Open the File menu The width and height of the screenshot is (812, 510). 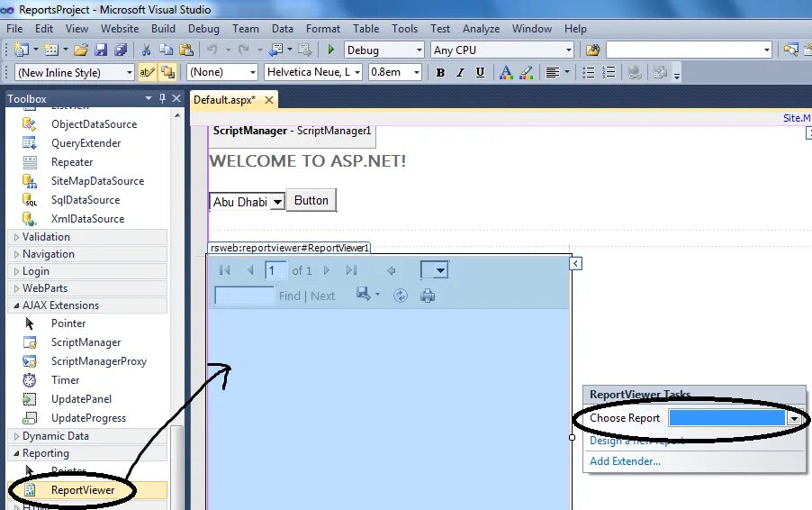pyautogui.click(x=14, y=29)
